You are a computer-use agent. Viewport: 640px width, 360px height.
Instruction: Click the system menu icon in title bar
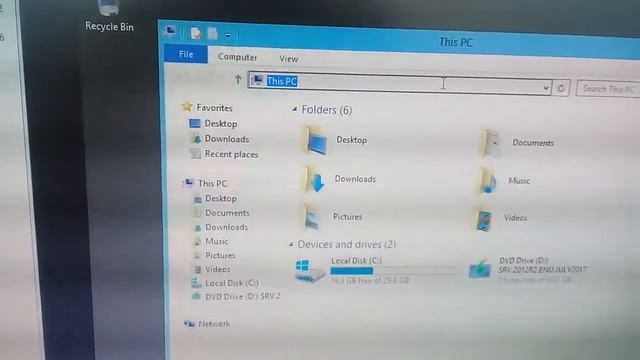170,31
